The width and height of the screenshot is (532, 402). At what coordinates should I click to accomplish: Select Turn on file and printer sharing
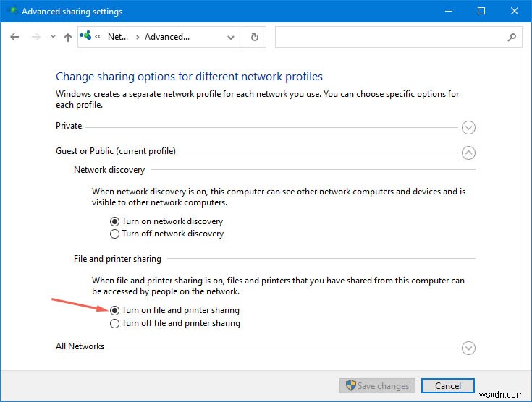[114, 310]
